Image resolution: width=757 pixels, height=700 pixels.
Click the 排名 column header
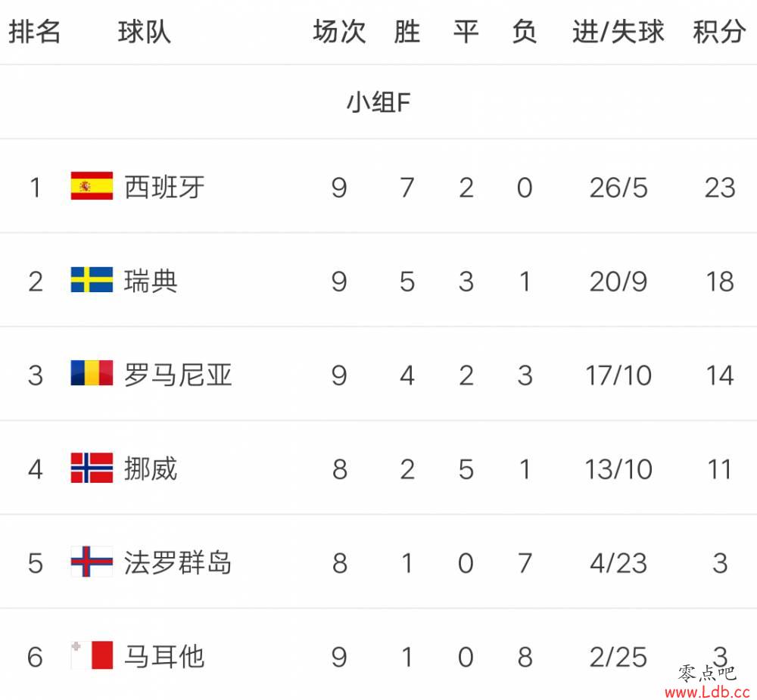click(x=34, y=32)
